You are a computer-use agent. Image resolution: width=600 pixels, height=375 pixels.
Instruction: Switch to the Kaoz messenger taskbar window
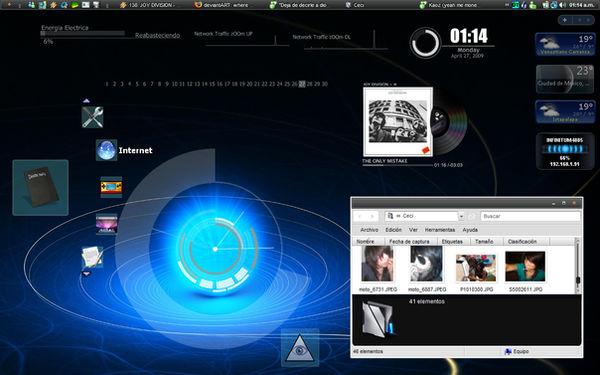click(448, 5)
